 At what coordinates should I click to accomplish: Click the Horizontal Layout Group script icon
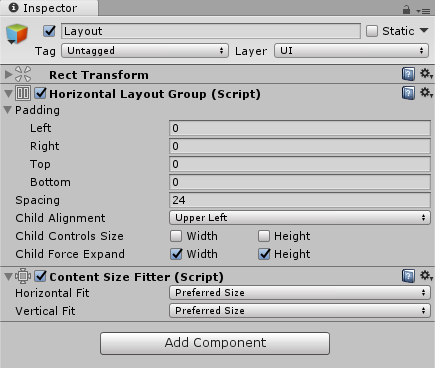(x=23, y=93)
